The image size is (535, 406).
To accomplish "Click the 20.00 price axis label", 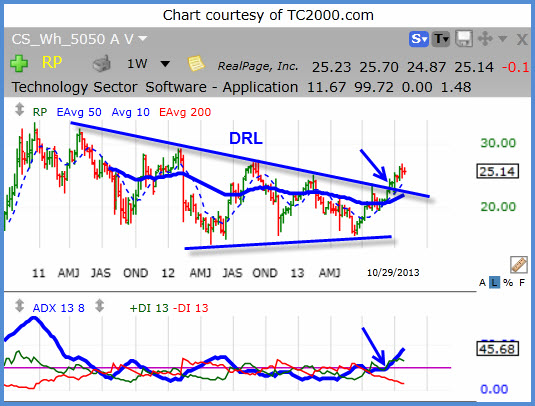I will pos(498,206).
